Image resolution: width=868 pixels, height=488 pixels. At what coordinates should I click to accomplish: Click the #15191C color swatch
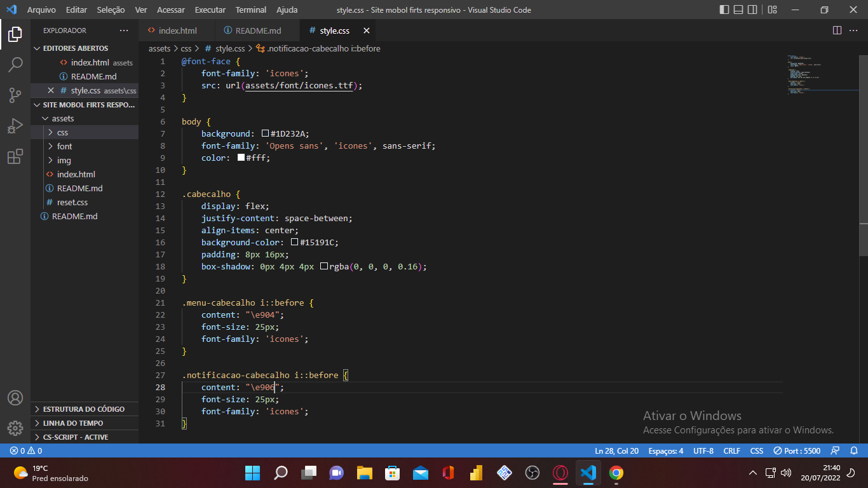click(x=295, y=242)
